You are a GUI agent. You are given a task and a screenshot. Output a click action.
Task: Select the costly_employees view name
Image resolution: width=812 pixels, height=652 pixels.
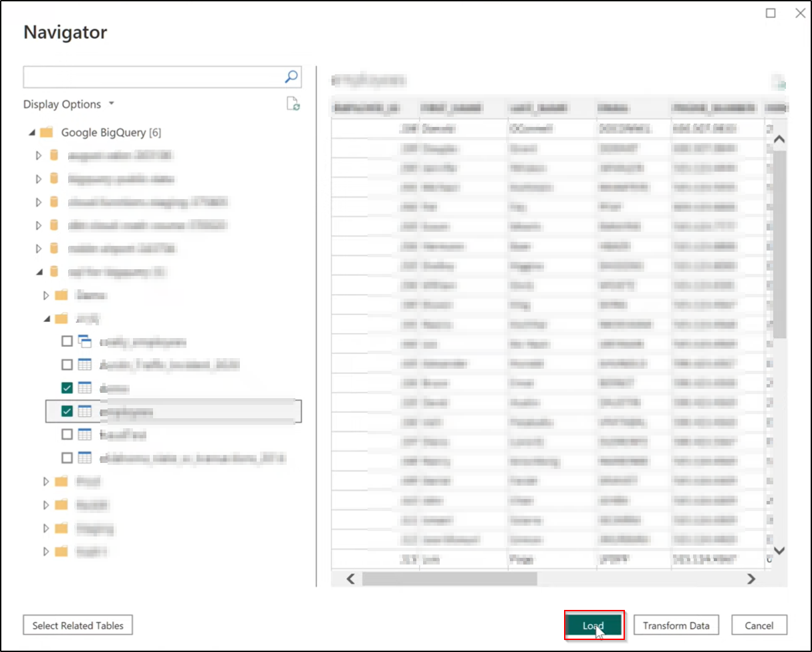pyautogui.click(x=142, y=342)
